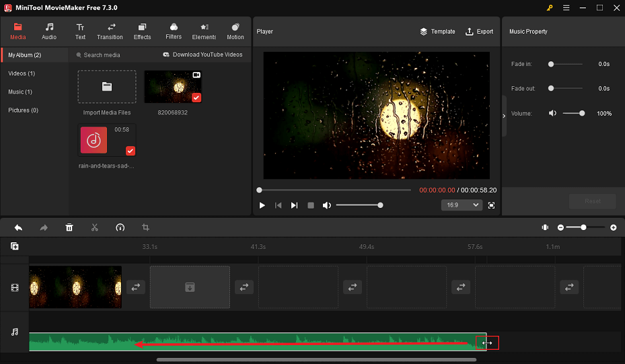Click the fifth transition swap icon
This screenshot has height=364, width=625.
569,287
